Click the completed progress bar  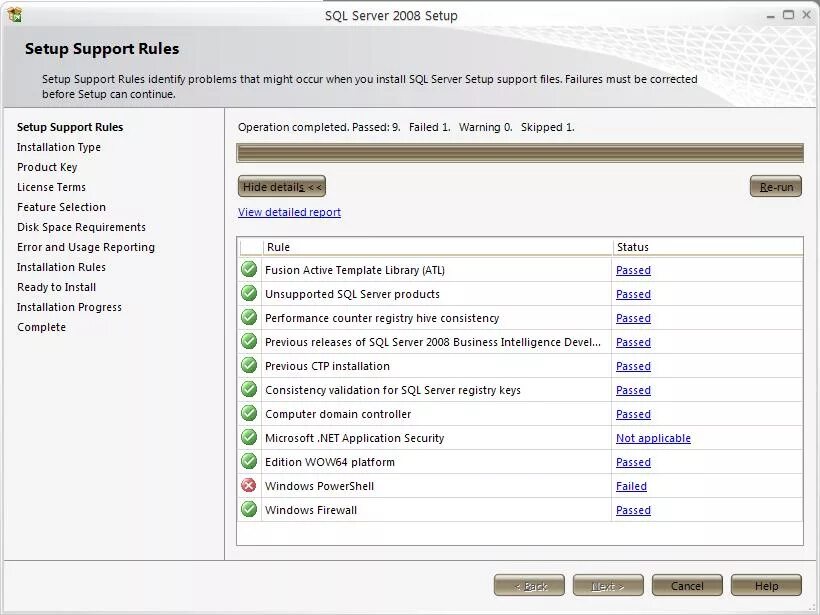520,153
